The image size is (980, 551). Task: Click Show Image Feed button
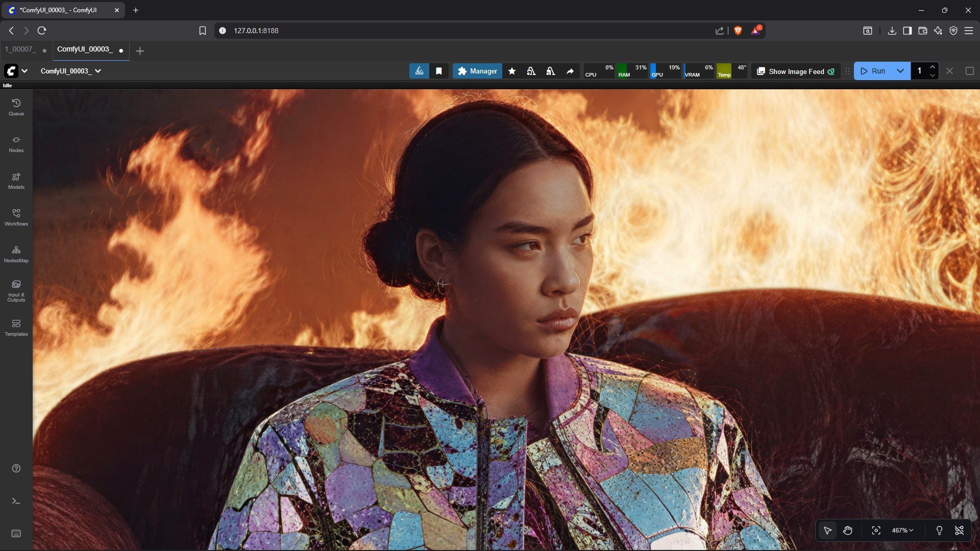pyautogui.click(x=795, y=71)
